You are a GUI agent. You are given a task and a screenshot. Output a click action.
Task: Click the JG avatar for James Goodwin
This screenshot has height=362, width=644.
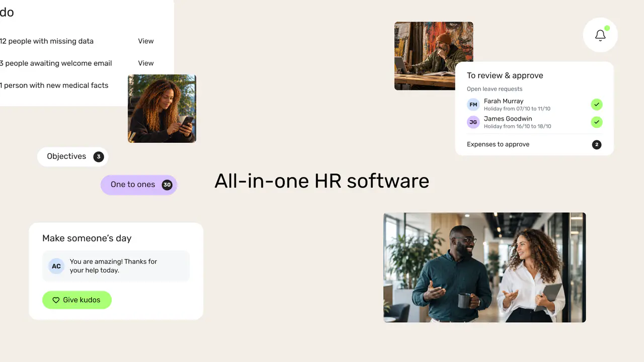tap(473, 122)
